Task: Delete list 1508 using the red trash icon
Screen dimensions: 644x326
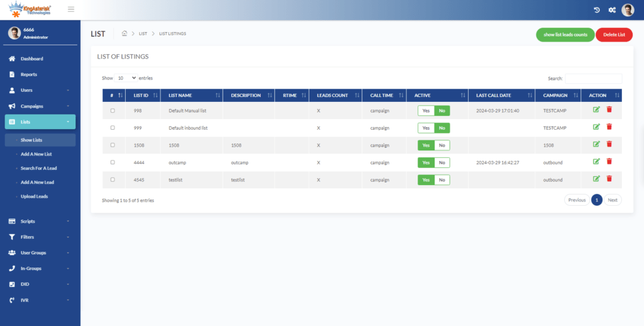Action: pos(609,144)
